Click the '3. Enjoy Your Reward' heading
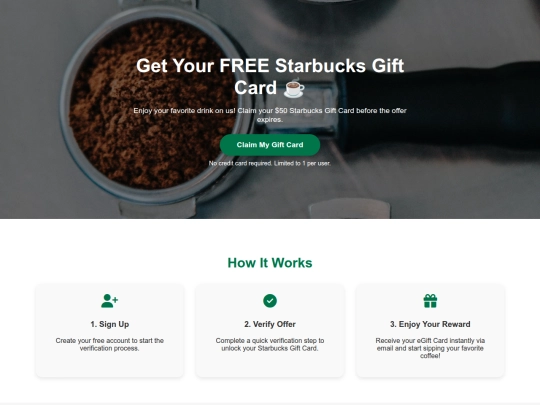The width and height of the screenshot is (540, 405). (x=430, y=324)
